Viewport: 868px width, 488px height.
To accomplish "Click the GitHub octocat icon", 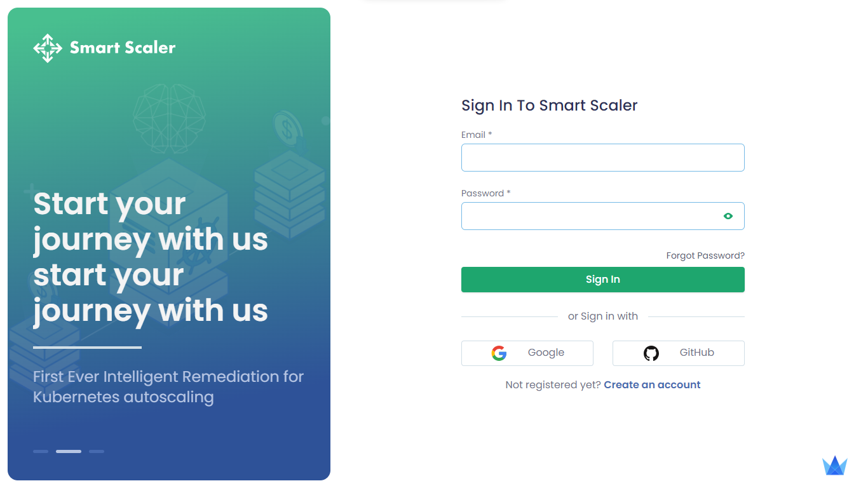I will point(651,353).
